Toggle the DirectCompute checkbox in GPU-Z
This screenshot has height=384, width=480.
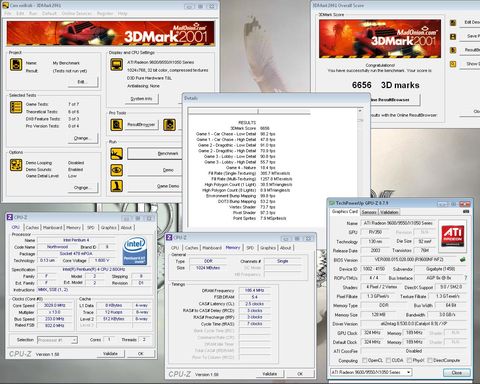click(430, 360)
